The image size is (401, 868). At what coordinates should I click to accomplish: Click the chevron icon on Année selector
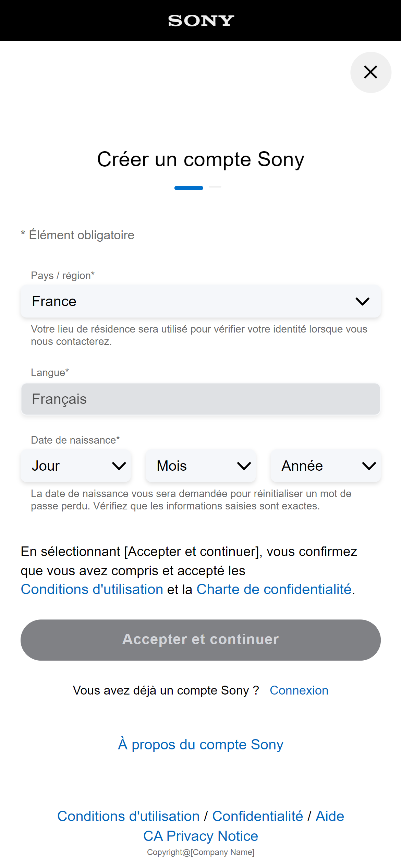pos(369,466)
